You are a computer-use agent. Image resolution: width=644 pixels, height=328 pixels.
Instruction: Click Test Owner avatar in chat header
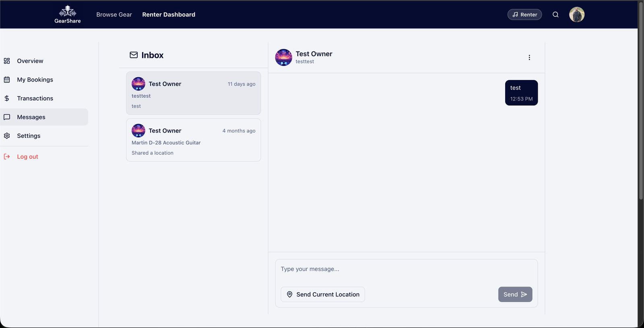(x=284, y=57)
